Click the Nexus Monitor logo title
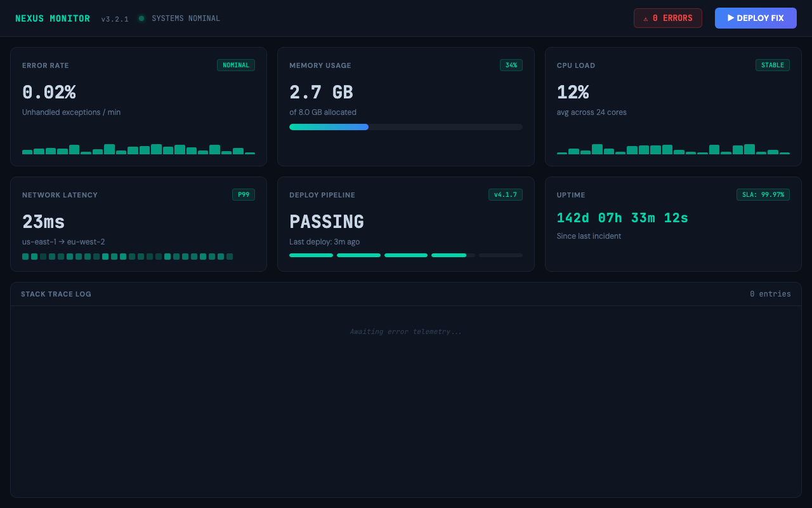812x508 pixels. click(53, 18)
